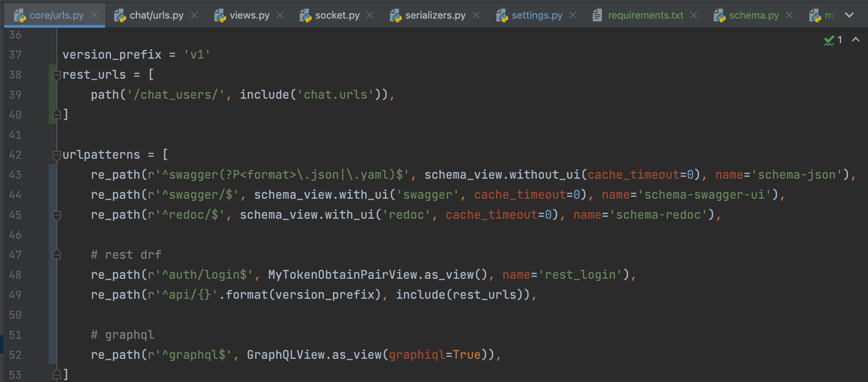Click Python file icon on socket.py tab
Viewport: 868px width, 382px height.
(x=305, y=15)
